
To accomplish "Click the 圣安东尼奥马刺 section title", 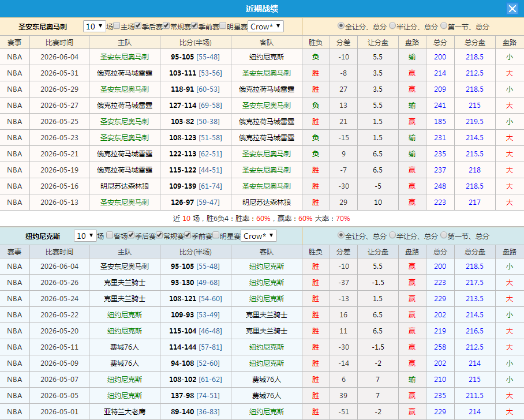I will click(x=43, y=27).
